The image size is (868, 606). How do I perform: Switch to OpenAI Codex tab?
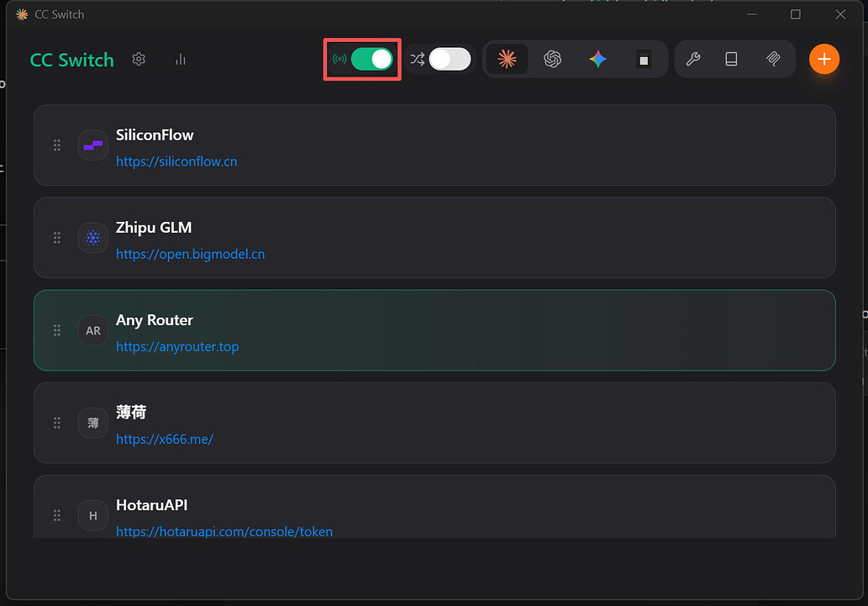[x=552, y=60]
